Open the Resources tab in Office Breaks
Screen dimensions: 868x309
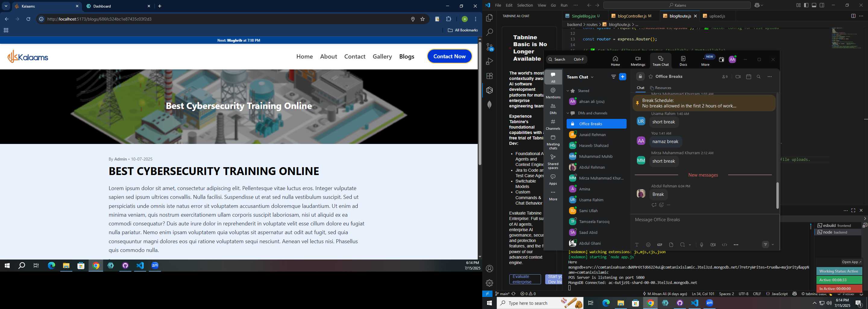click(660, 88)
